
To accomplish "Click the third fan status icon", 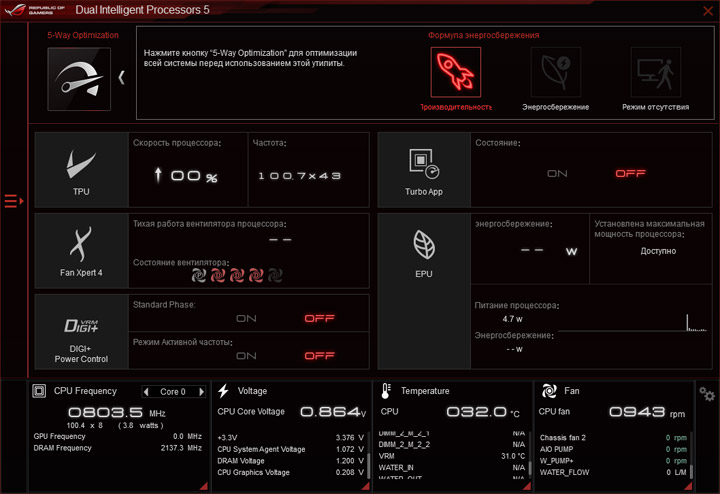I will 237,275.
